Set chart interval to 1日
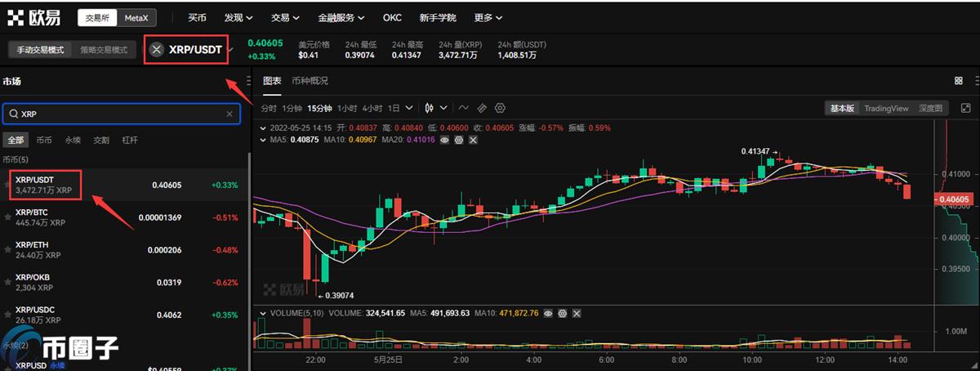The width and height of the screenshot is (980, 371). [394, 108]
